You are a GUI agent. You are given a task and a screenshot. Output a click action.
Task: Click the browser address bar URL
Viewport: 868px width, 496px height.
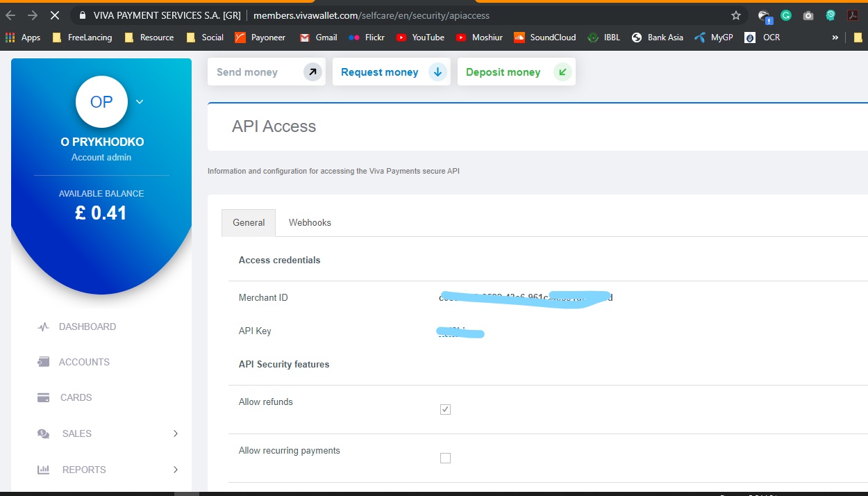point(372,14)
